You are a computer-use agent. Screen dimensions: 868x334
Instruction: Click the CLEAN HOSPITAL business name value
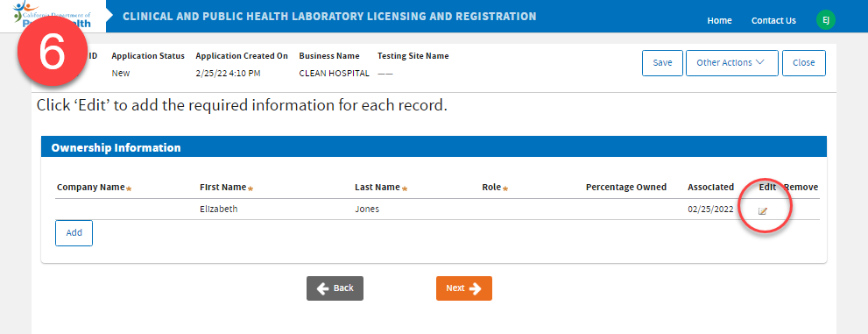click(x=334, y=73)
